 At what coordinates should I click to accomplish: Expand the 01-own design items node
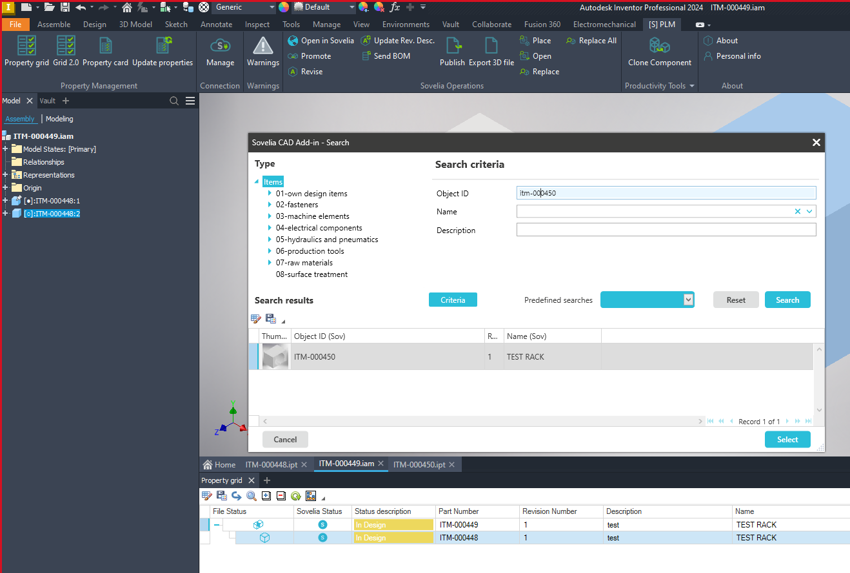click(x=269, y=193)
